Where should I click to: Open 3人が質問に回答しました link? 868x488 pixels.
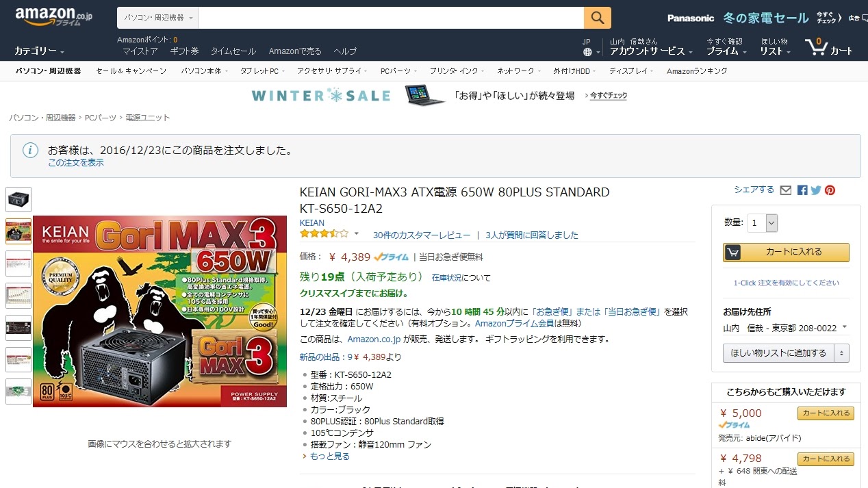532,235
